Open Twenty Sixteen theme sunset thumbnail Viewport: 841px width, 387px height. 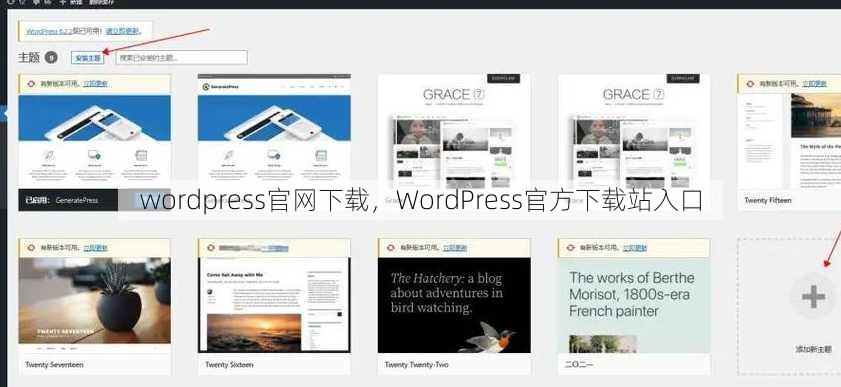(274, 305)
